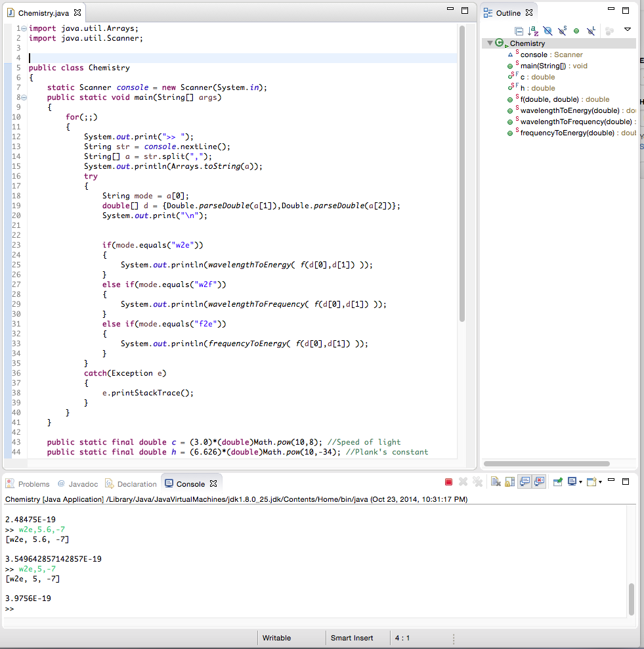
Task: Clear the console output
Action: (496, 482)
